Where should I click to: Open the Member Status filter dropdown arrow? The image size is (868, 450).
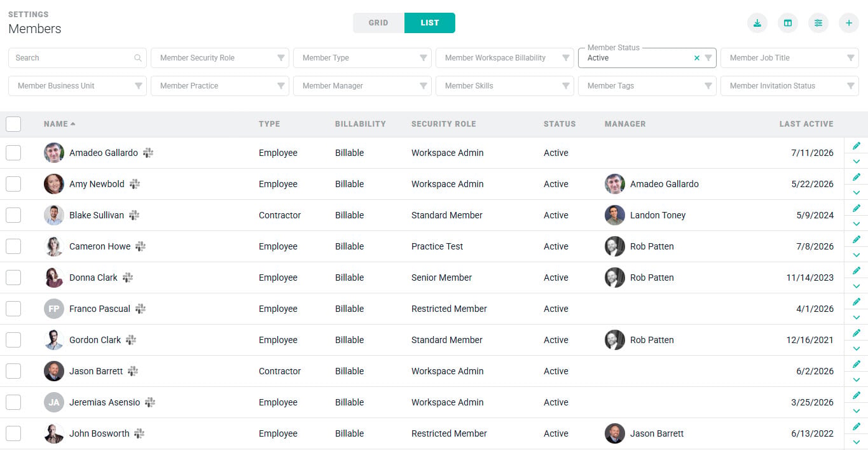708,58
